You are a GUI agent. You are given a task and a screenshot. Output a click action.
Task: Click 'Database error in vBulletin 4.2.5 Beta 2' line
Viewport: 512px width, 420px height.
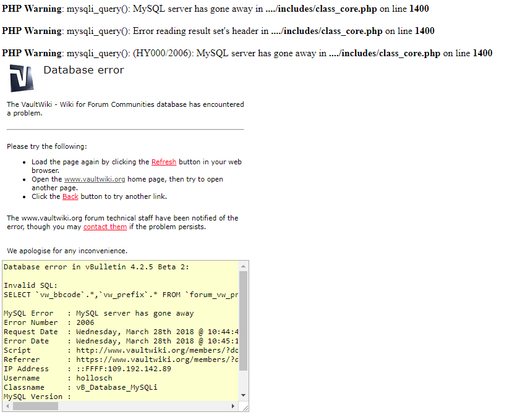click(x=96, y=267)
